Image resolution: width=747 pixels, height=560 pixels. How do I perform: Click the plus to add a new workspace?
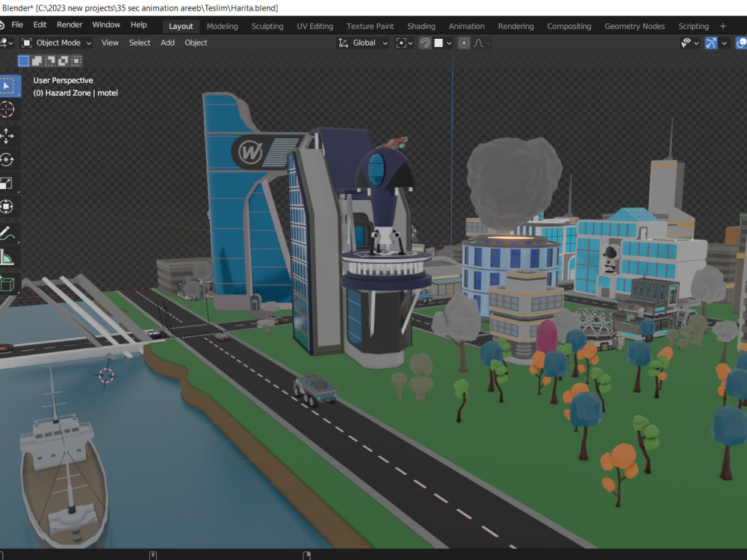[722, 25]
